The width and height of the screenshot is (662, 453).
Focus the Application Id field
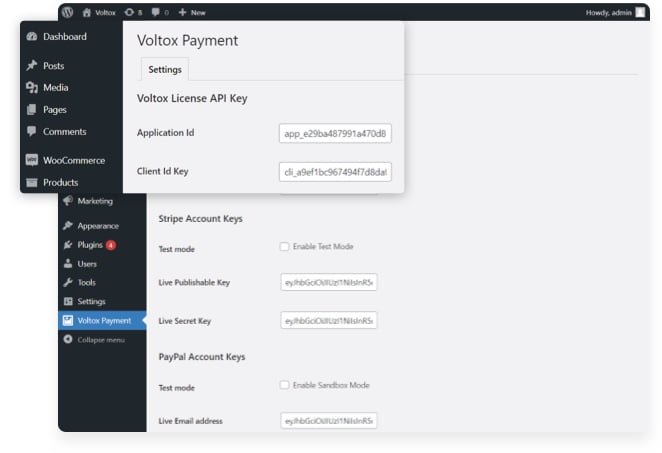335,133
